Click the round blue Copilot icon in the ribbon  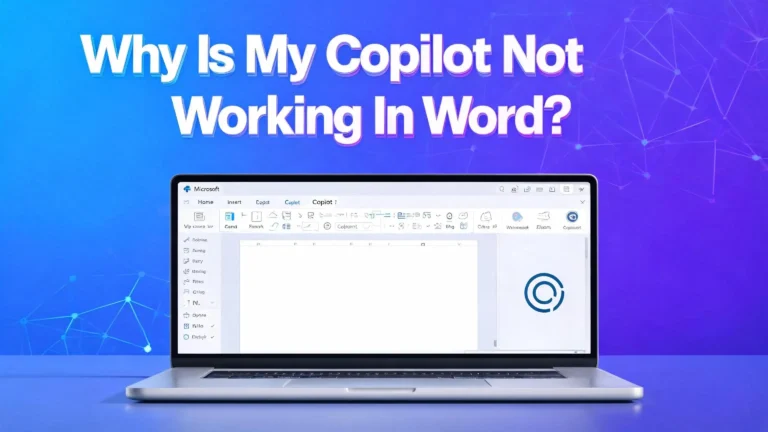[x=572, y=216]
